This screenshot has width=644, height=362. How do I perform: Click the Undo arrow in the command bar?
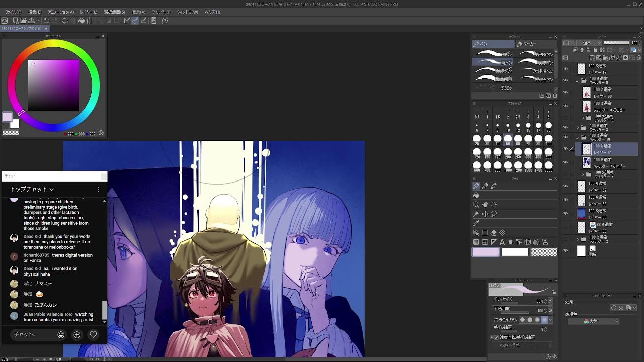coord(46,21)
